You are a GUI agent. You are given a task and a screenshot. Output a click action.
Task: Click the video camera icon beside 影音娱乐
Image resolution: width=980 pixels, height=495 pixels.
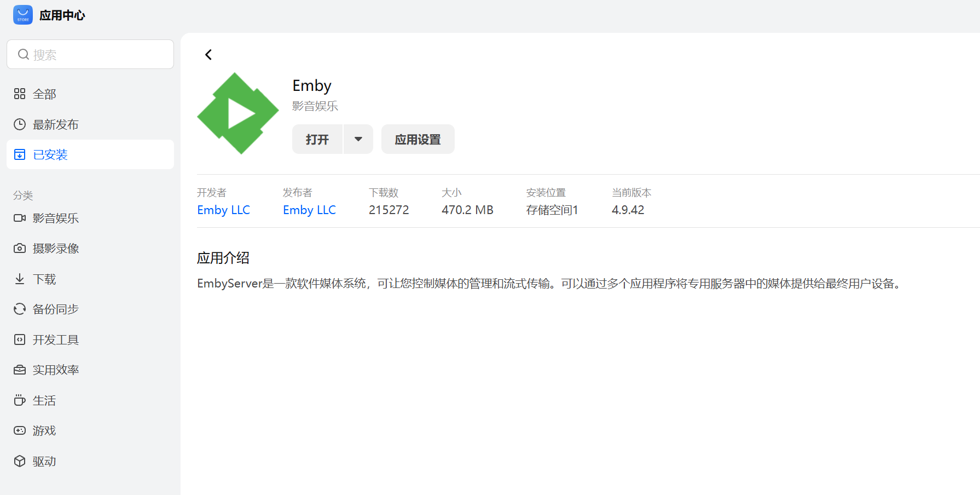pyautogui.click(x=20, y=218)
